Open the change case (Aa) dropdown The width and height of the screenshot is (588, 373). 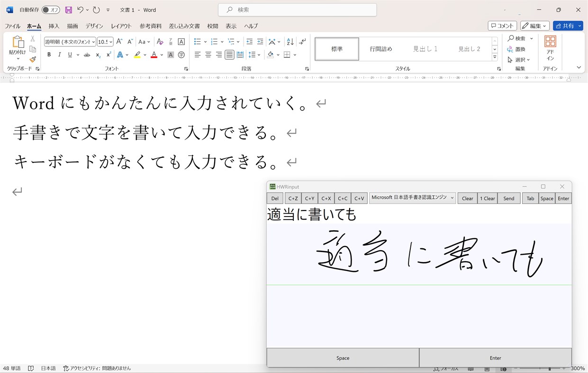144,42
